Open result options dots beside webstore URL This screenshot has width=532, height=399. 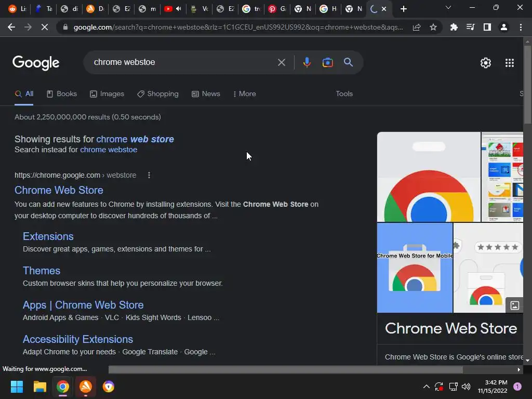pos(149,175)
